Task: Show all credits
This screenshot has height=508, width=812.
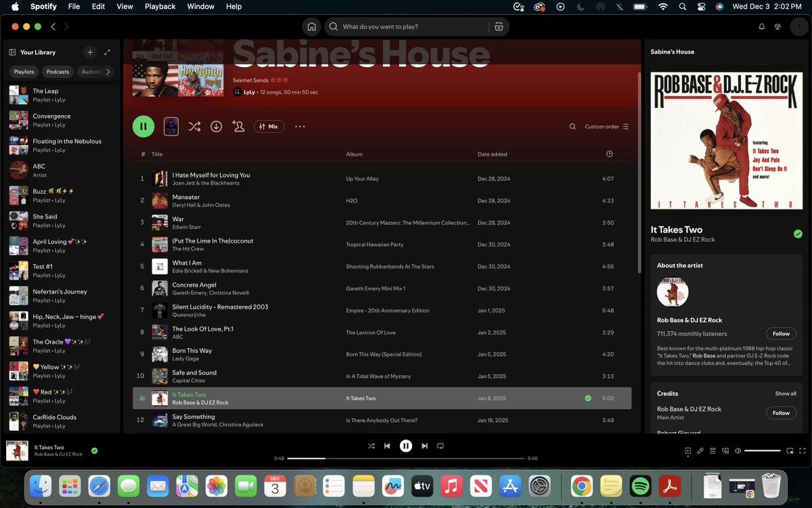Action: click(x=786, y=394)
